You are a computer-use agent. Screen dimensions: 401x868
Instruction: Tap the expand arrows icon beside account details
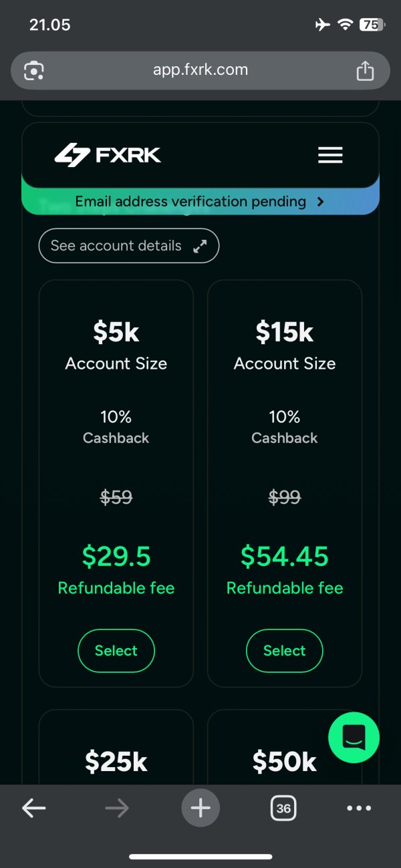[200, 247]
